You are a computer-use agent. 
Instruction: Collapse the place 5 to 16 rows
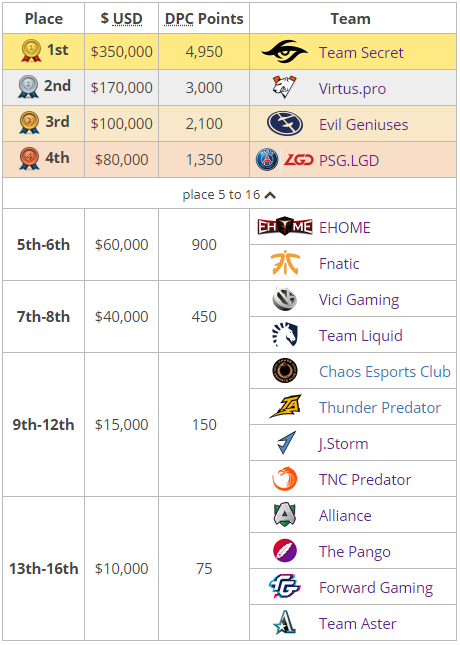pos(229,194)
